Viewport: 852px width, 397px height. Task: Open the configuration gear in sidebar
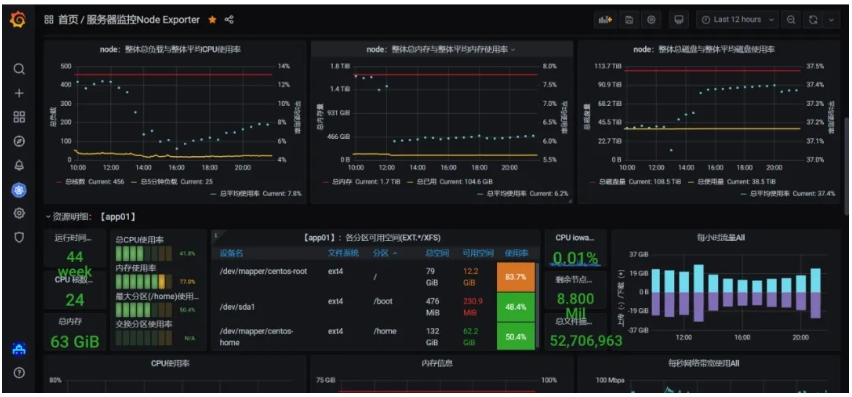tap(19, 213)
